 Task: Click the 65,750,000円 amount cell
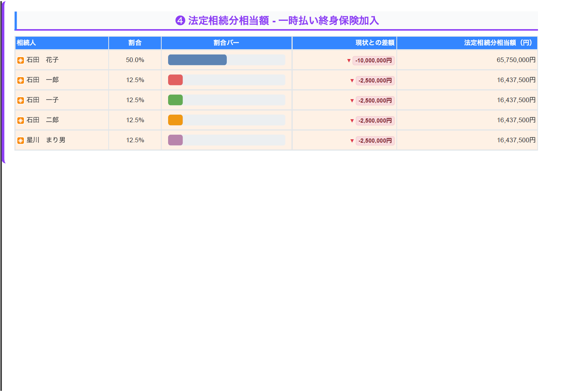coord(467,60)
